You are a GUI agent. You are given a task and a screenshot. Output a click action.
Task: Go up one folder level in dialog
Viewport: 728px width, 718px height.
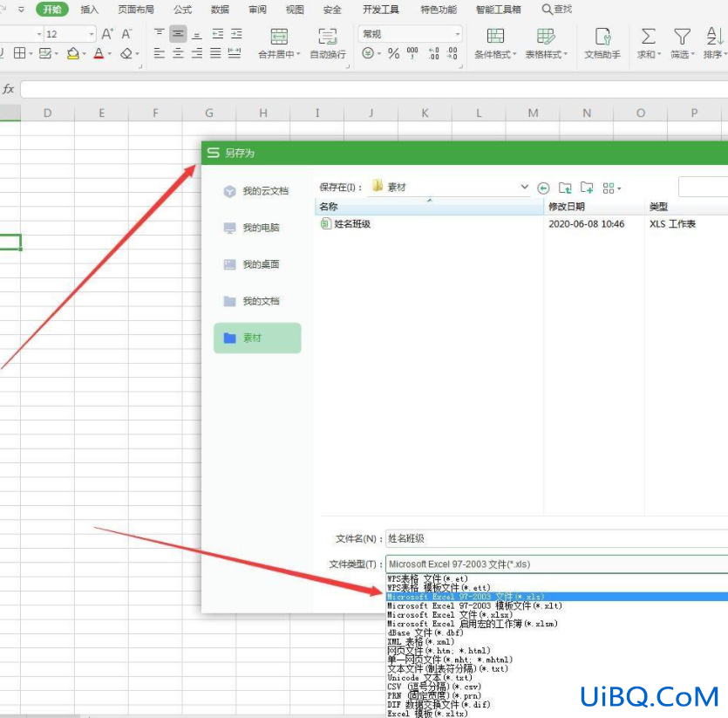pyautogui.click(x=565, y=188)
